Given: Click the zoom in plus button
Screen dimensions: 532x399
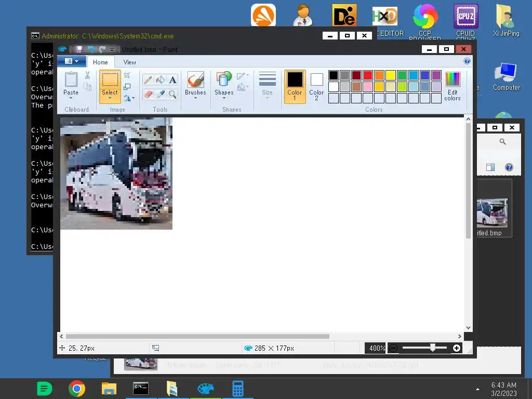Looking at the screenshot, I should pos(457,348).
